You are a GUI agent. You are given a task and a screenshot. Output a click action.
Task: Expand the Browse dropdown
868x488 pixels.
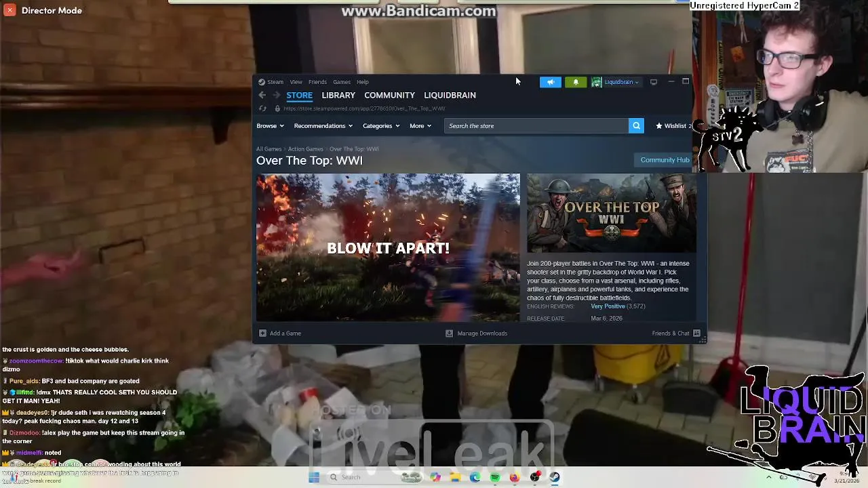click(270, 126)
